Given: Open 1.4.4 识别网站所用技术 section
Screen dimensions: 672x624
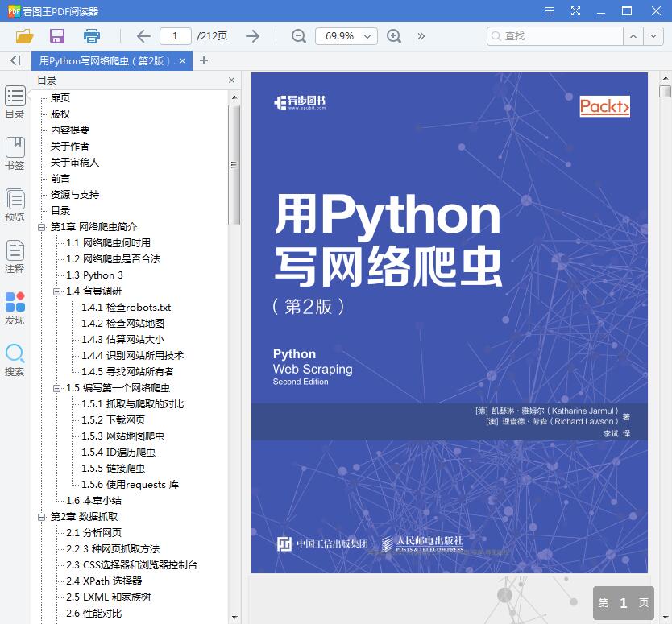Looking at the screenshot, I should click(132, 355).
